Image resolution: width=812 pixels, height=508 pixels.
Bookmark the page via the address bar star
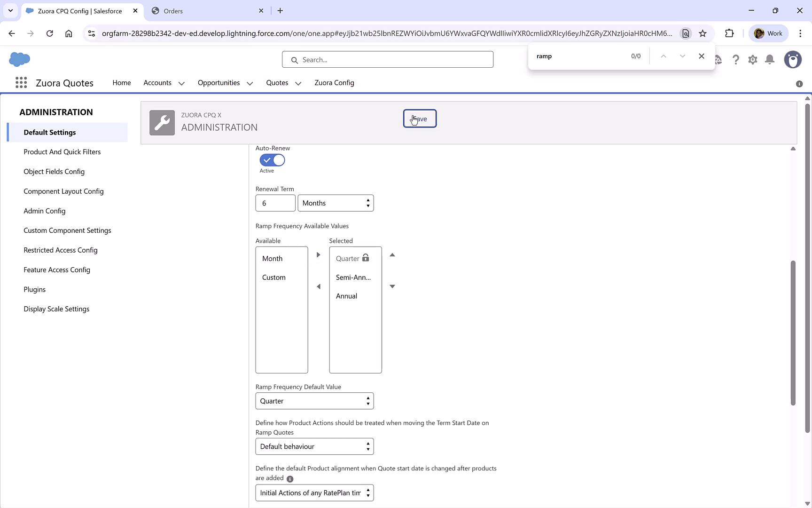pyautogui.click(x=703, y=33)
